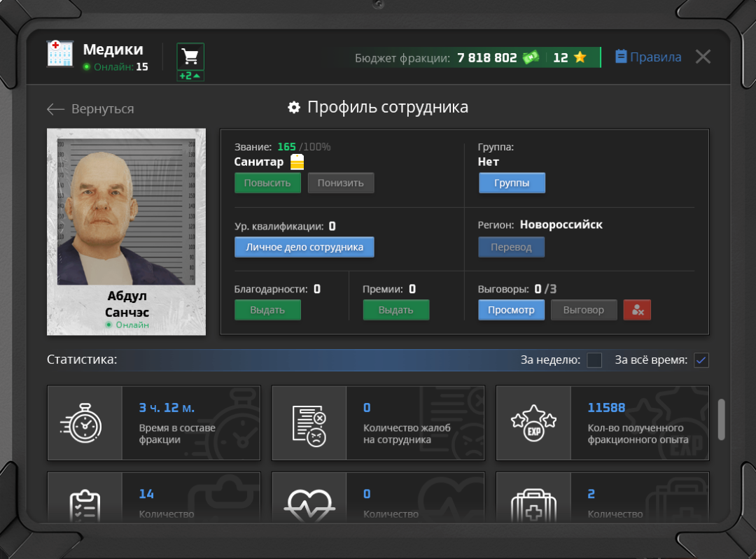756x559 pixels.
Task: Click the stopwatch time-in-faction icon
Action: point(85,423)
